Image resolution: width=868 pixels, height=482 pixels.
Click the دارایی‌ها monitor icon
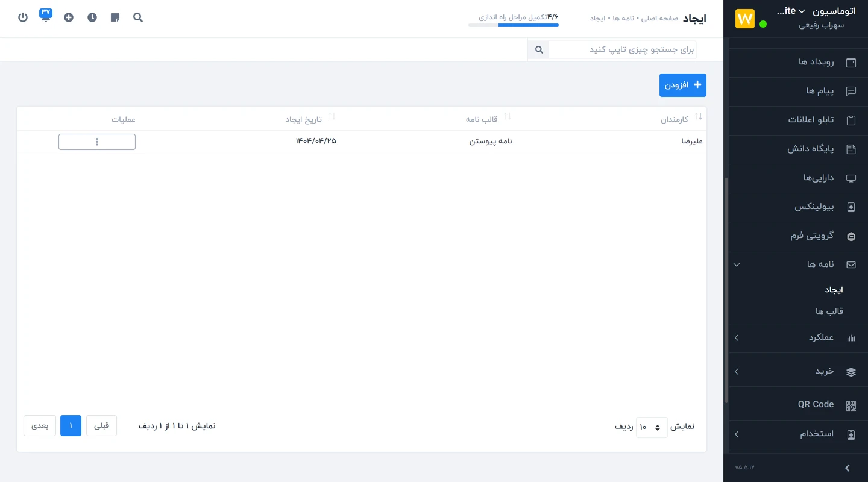[851, 178]
